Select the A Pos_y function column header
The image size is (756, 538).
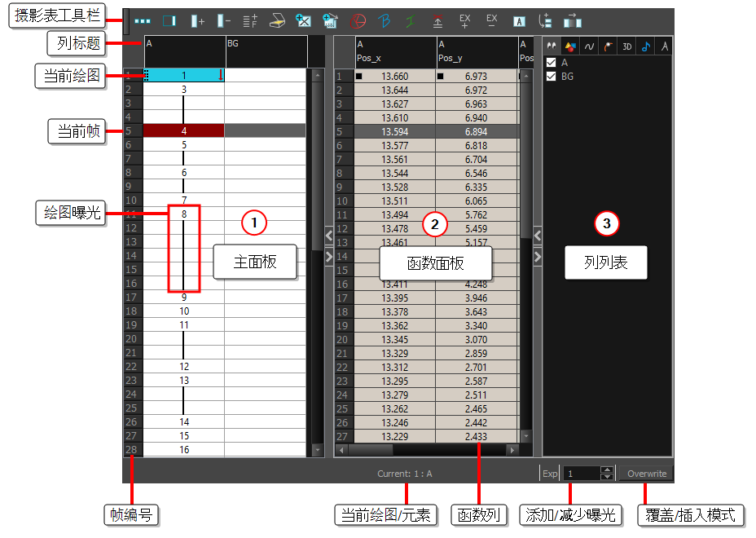[477, 51]
